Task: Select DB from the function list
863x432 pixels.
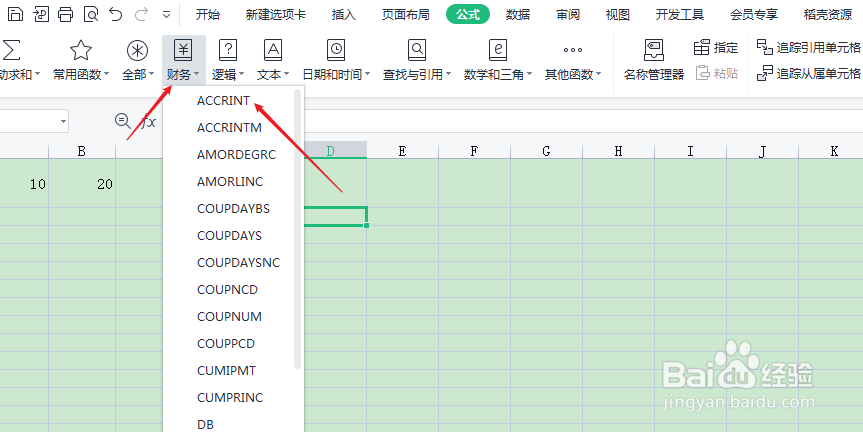Action: tap(205, 424)
